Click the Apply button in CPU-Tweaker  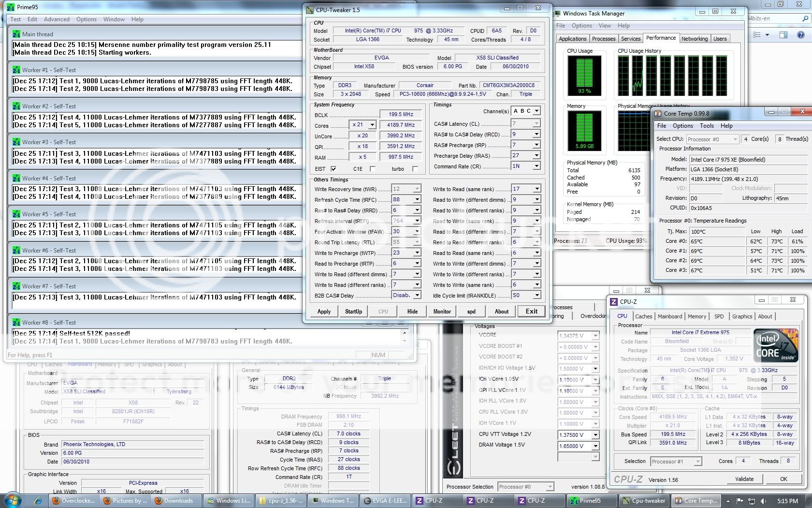click(x=324, y=312)
